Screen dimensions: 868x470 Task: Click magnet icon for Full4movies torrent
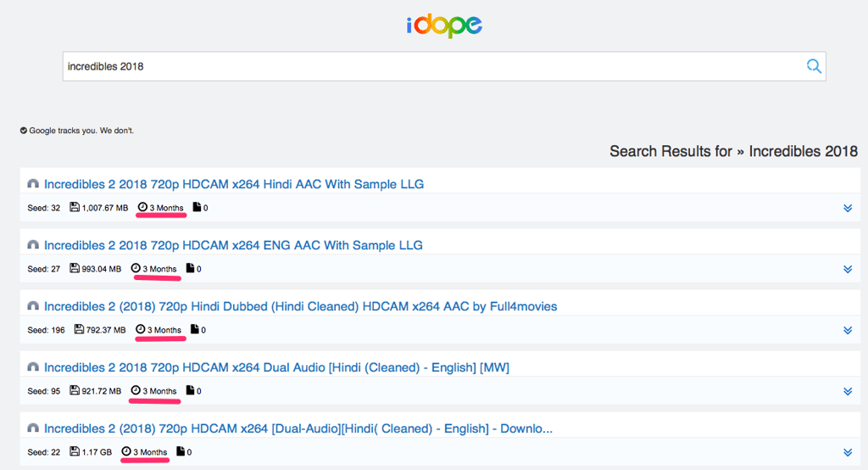tap(33, 305)
